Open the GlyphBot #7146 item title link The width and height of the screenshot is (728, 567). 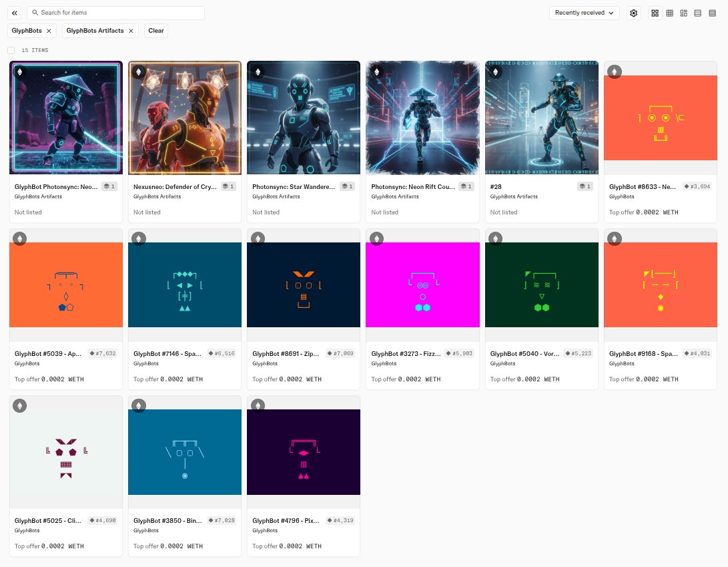(x=168, y=353)
